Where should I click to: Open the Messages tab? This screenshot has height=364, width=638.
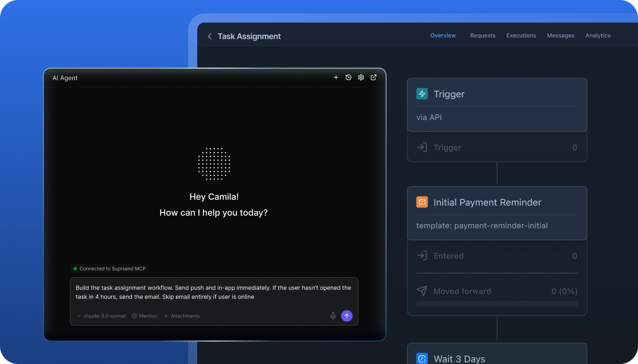coord(560,36)
